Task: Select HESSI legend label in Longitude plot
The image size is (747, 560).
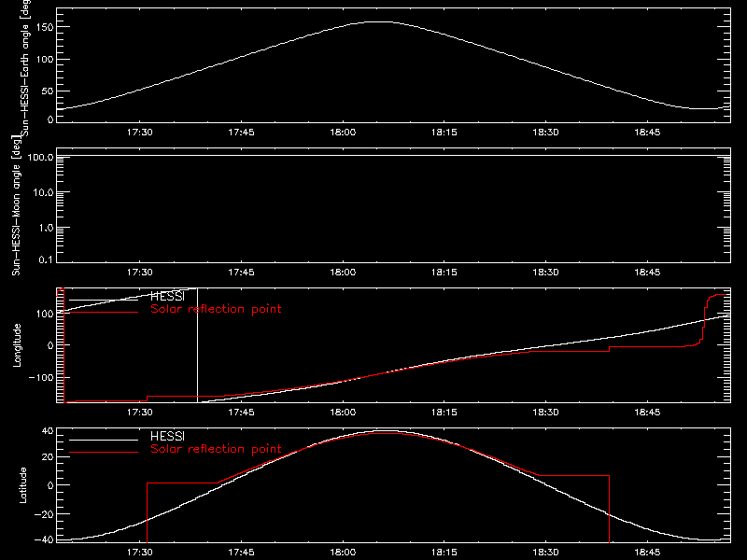Action: [x=167, y=296]
